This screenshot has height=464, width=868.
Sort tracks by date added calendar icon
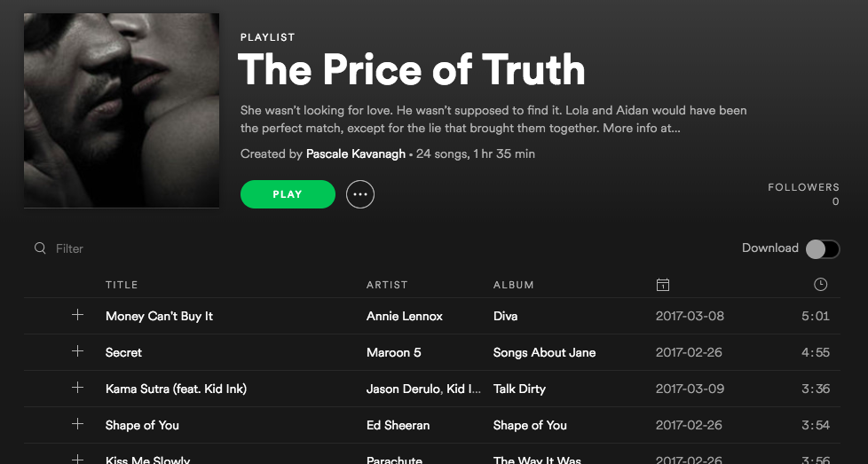[662, 285]
